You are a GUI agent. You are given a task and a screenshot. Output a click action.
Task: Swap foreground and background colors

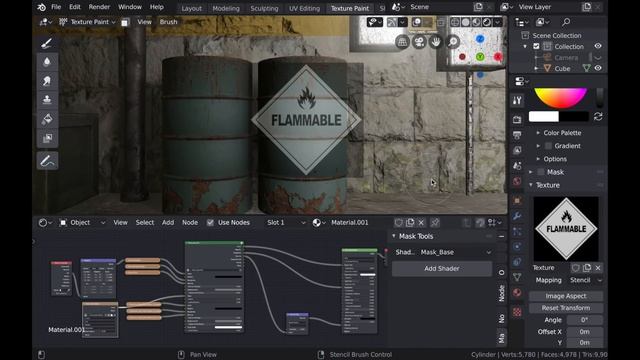click(x=598, y=116)
